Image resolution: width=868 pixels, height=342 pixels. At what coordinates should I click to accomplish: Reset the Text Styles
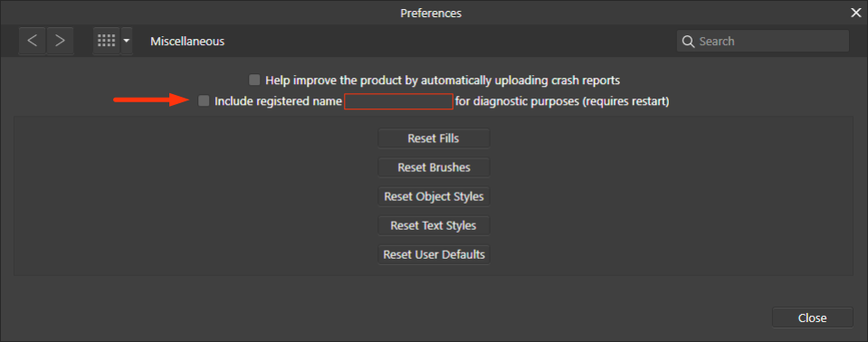(x=434, y=226)
